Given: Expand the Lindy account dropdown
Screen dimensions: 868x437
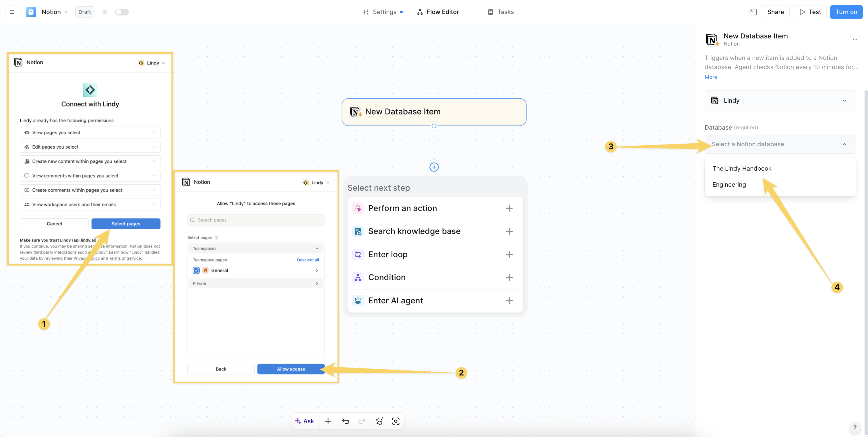Looking at the screenshot, I should [x=780, y=101].
